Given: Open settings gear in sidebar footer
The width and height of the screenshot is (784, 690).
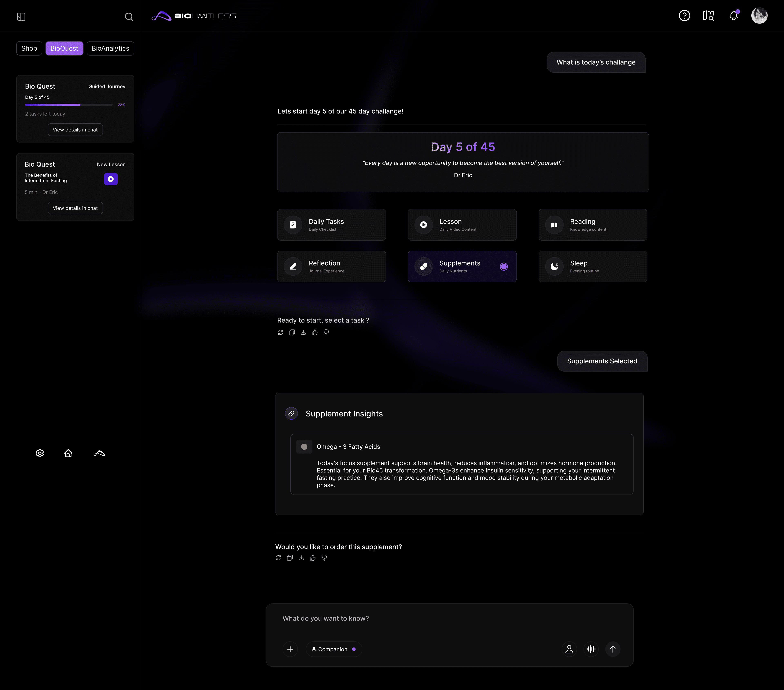Looking at the screenshot, I should [x=40, y=453].
